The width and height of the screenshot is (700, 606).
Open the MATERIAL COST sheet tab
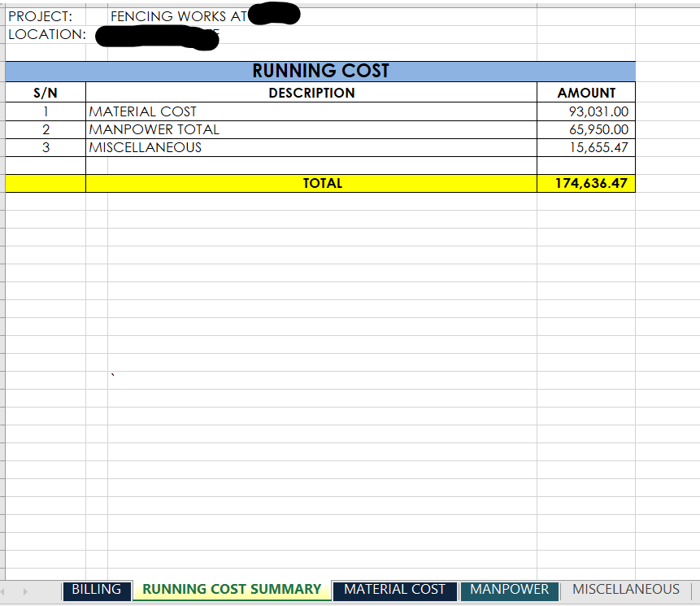394,590
